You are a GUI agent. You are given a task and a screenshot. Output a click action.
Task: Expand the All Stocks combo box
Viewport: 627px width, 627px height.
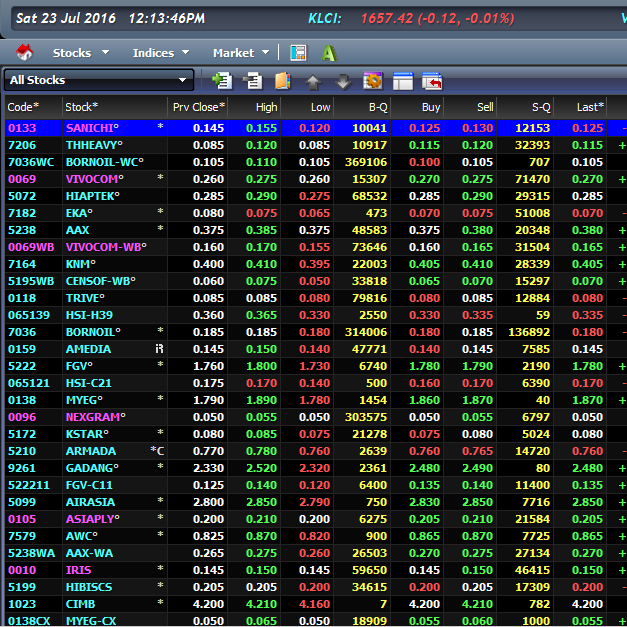pos(99,80)
